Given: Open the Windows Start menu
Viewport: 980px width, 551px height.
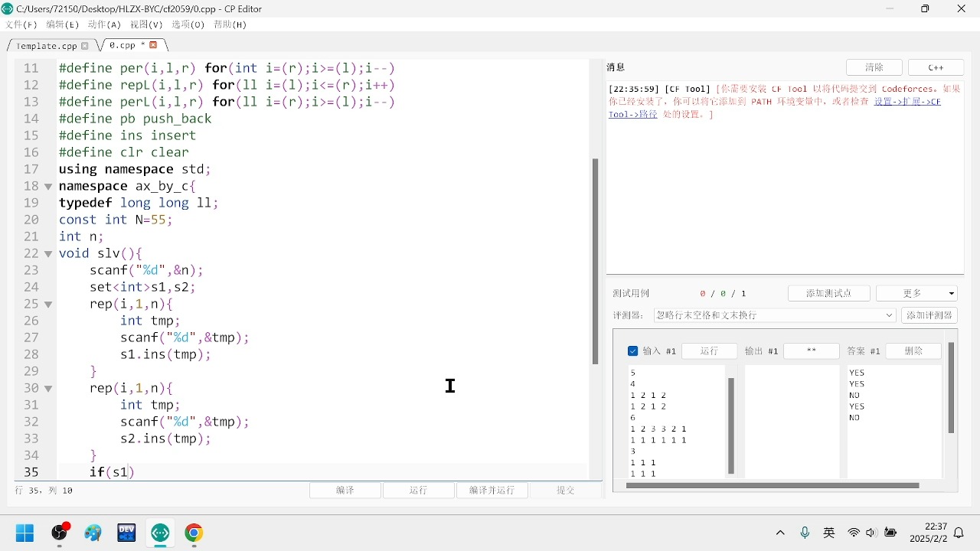Looking at the screenshot, I should coord(24,533).
